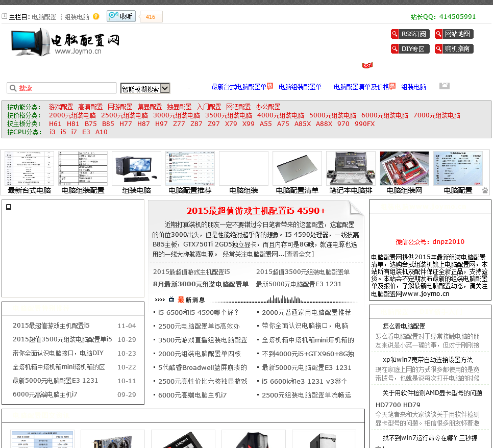The height and width of the screenshot is (448, 493).
Task: Open the 电脑组装网 motherboard thumbnail
Action: [404, 168]
